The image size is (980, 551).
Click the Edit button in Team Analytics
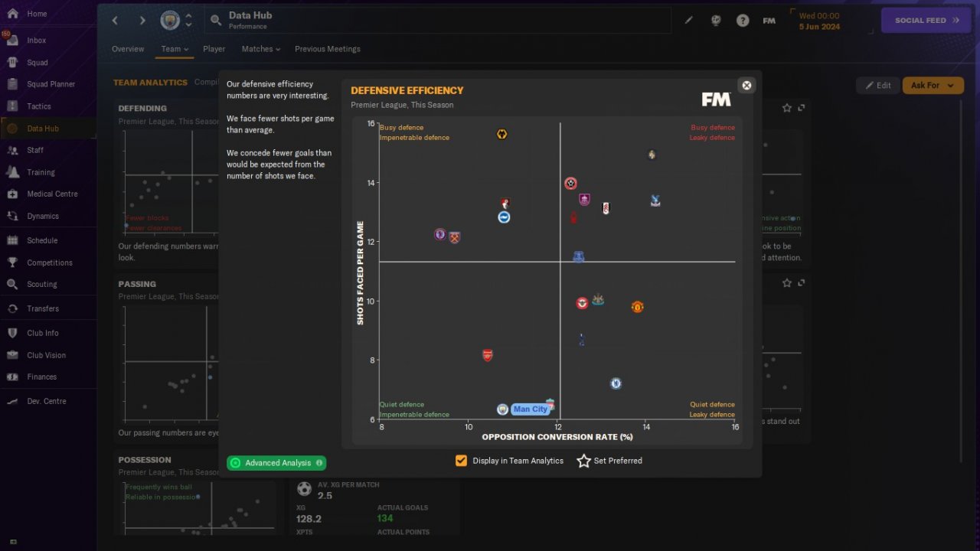click(877, 86)
